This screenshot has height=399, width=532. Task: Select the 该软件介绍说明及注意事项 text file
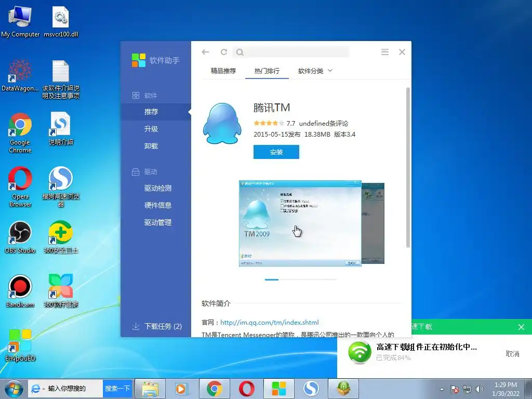point(61,79)
